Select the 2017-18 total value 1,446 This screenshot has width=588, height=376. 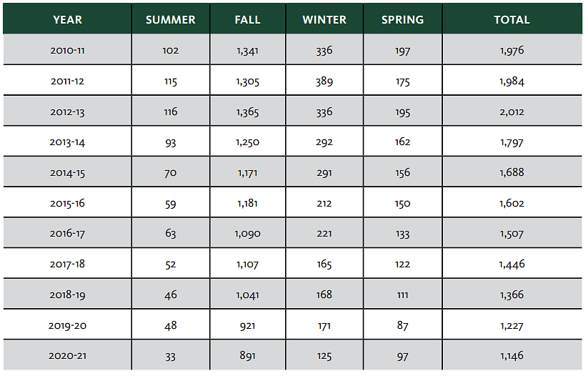click(512, 264)
